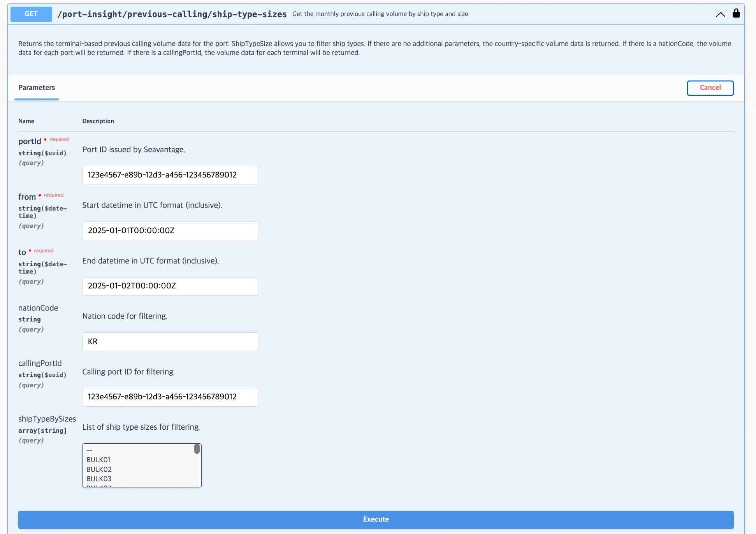Viewport: 756px width, 534px height.
Task: Select BULK03 in the ship type list
Action: click(99, 479)
